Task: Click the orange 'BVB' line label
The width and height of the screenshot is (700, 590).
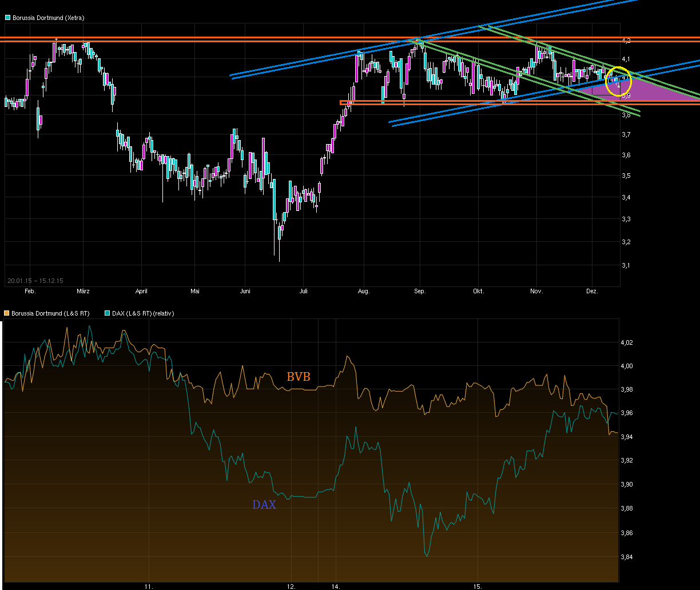Action: pos(299,376)
